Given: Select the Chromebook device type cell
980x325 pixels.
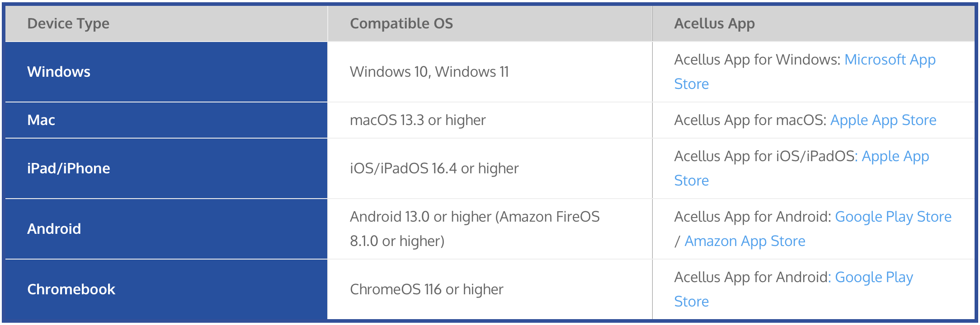Looking at the screenshot, I should click(71, 290).
